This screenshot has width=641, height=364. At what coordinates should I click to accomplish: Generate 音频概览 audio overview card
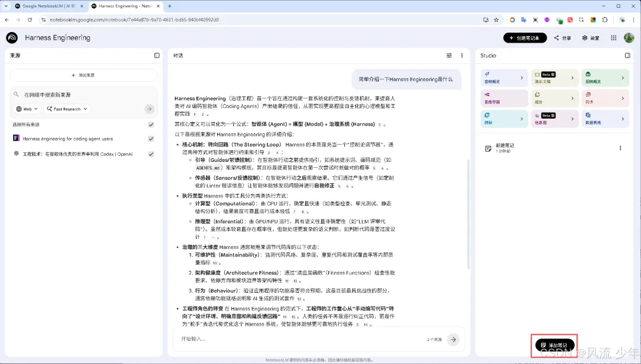point(504,78)
